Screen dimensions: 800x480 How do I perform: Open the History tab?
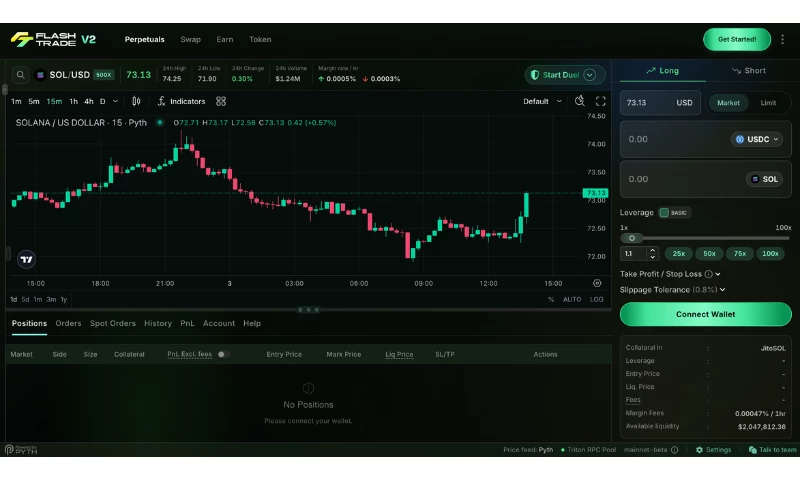pyautogui.click(x=158, y=323)
